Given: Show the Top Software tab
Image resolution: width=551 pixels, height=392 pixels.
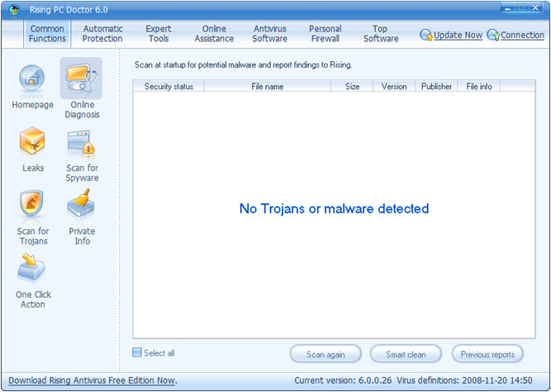Looking at the screenshot, I should pyautogui.click(x=381, y=34).
